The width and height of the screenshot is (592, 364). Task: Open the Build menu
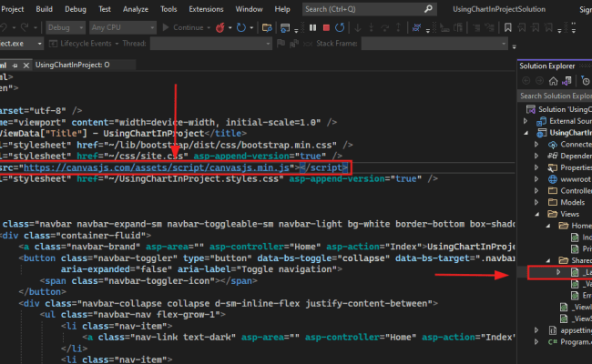45,9
